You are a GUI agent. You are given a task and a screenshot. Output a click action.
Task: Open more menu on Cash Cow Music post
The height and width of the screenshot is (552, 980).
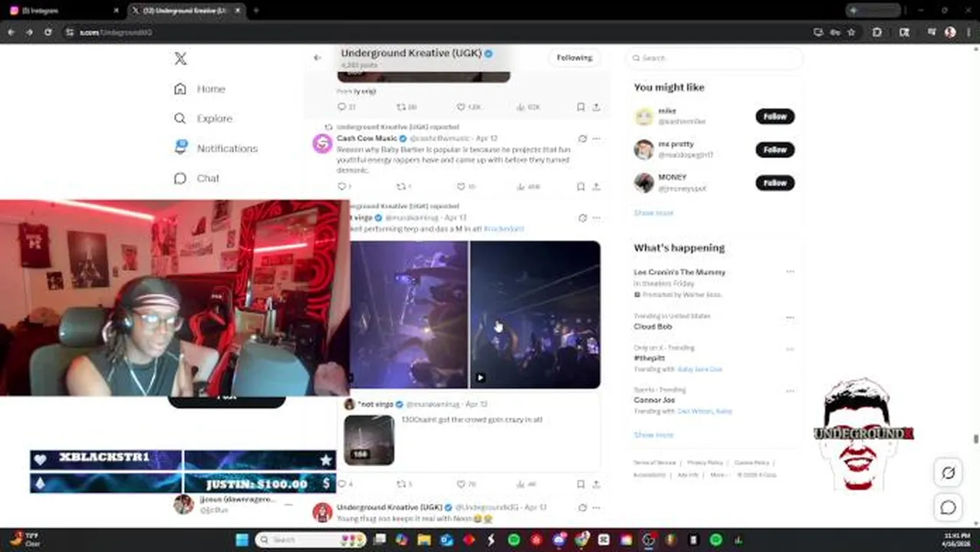click(596, 139)
